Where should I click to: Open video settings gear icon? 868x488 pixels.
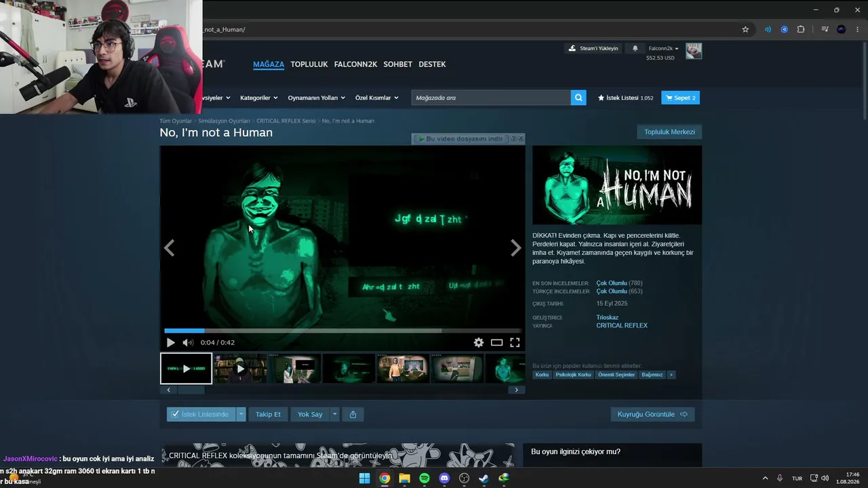(x=479, y=342)
